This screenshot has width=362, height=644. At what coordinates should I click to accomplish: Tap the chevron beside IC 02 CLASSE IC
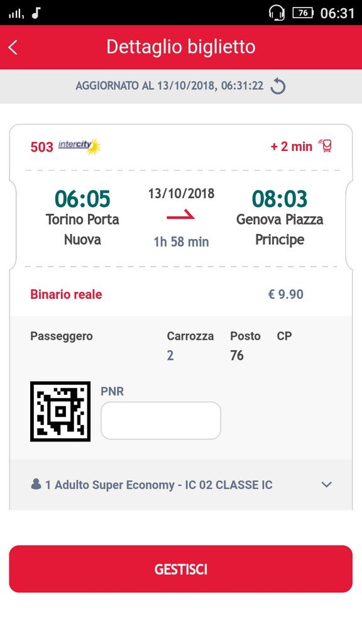point(326,485)
